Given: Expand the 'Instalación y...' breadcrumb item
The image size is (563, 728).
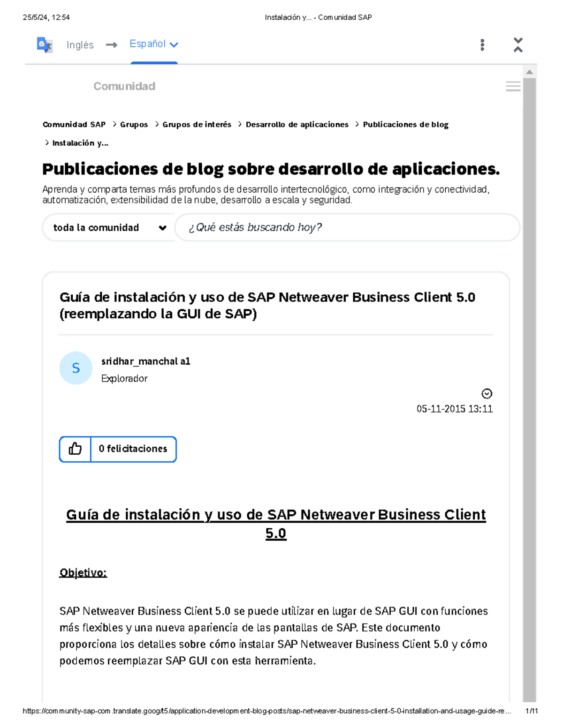Looking at the screenshot, I should [80, 143].
